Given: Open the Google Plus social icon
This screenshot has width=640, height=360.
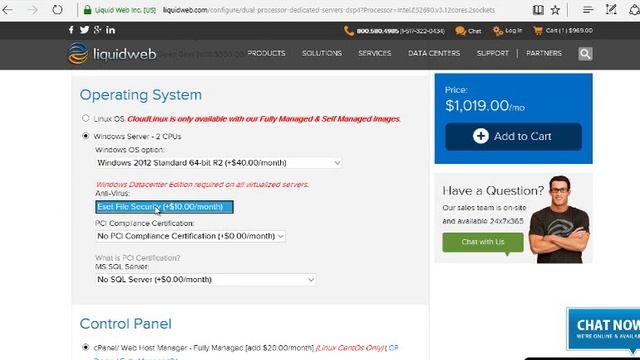Looking at the screenshot, I should coord(97,30).
